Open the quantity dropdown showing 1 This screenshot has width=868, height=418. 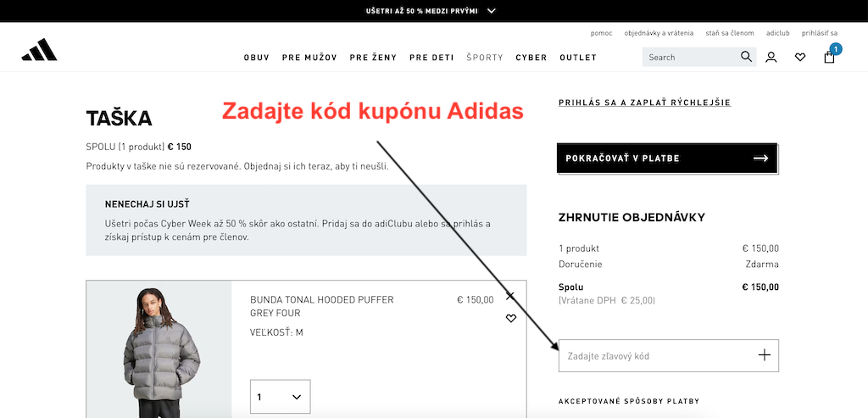pos(280,397)
